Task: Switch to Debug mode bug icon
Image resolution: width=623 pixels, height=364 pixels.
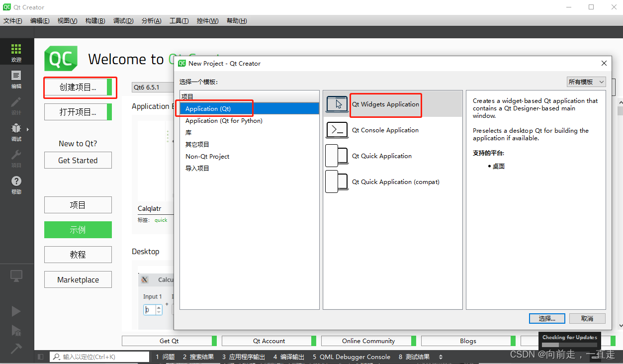Action: tap(16, 128)
